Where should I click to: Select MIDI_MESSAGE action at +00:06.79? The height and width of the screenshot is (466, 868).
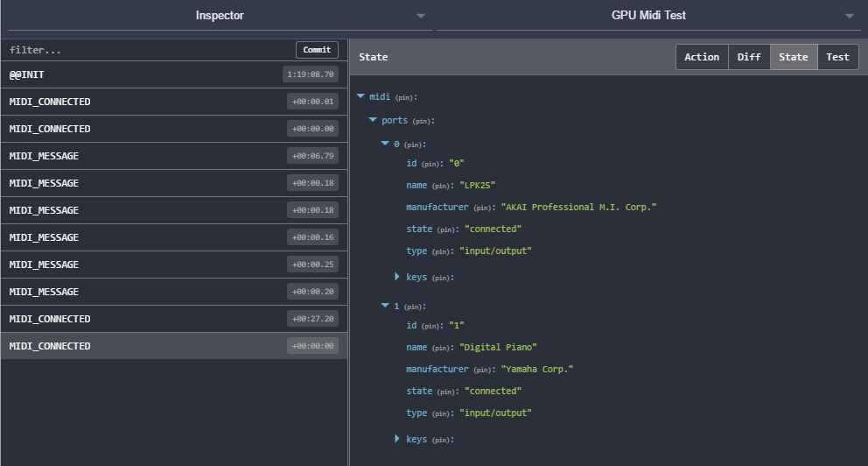pos(174,156)
